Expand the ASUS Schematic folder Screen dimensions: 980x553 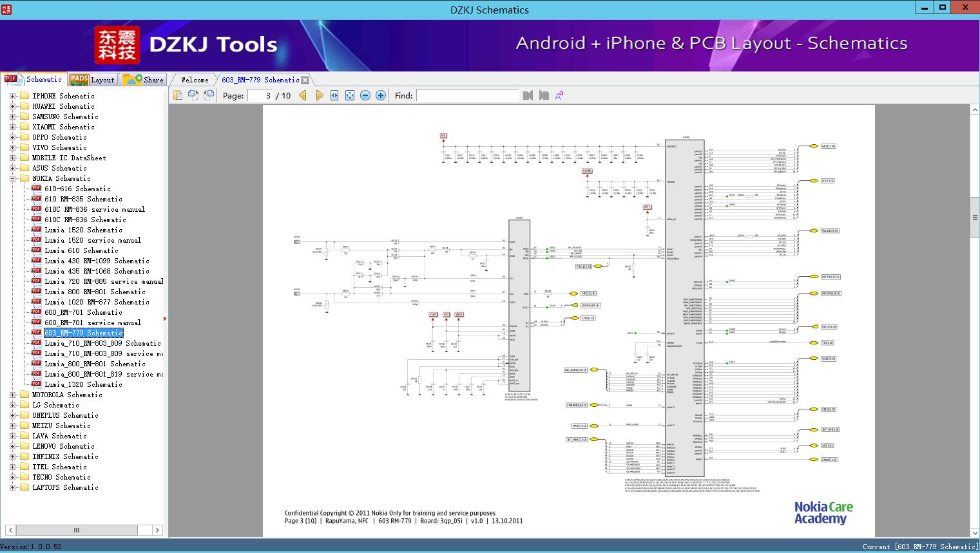point(12,168)
